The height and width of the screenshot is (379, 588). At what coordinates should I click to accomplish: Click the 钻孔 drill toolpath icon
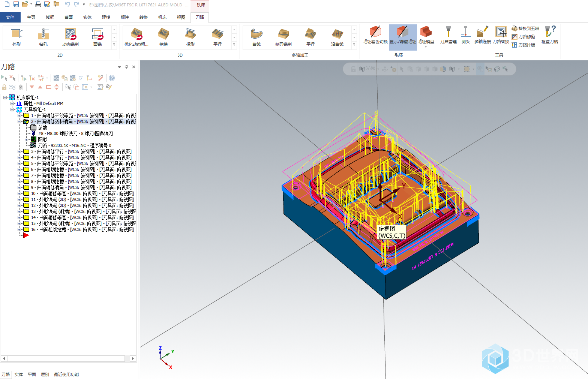click(43, 37)
